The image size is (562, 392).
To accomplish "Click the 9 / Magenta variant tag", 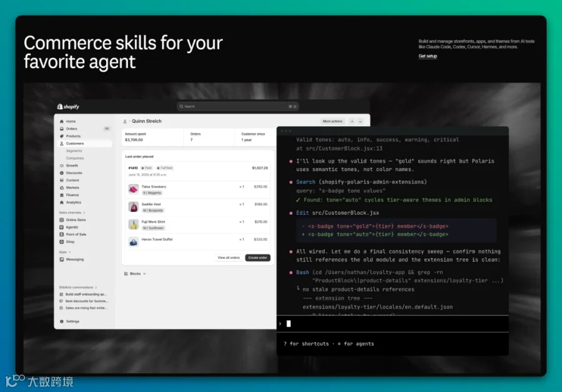I will 152,193.
